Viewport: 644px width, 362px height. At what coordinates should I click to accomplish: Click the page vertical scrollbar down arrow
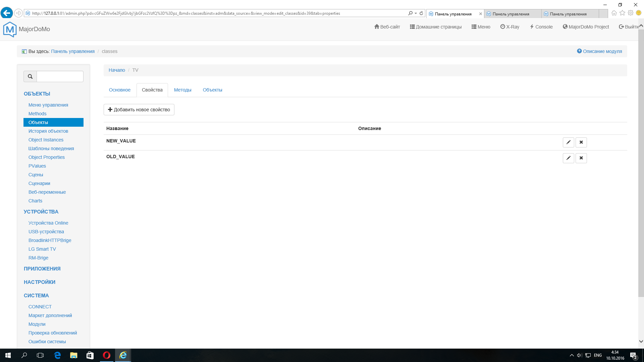click(x=641, y=341)
